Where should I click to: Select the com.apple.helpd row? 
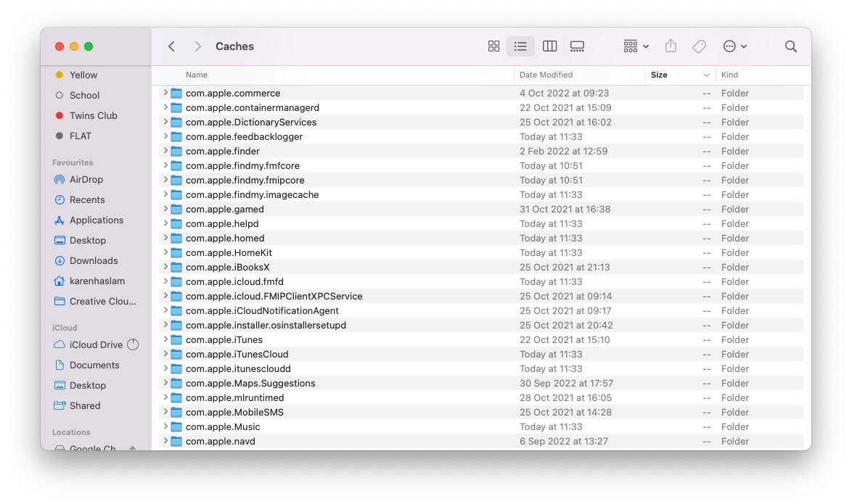tap(481, 224)
